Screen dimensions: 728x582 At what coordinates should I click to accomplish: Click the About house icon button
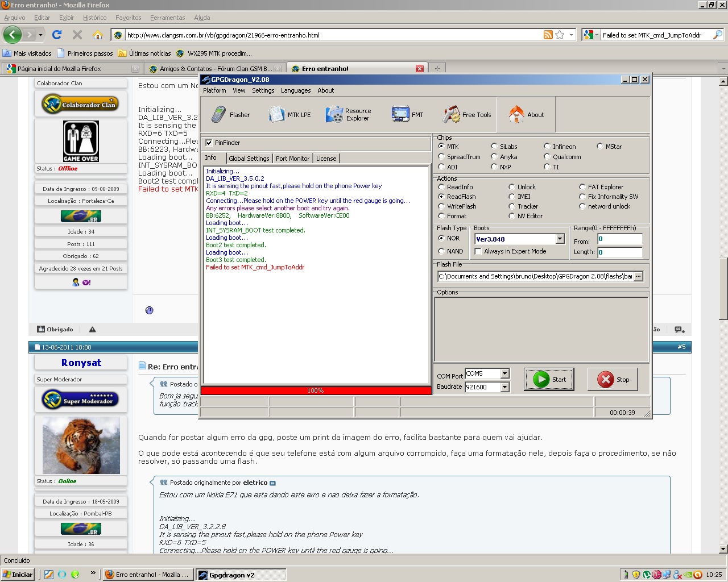pos(526,115)
